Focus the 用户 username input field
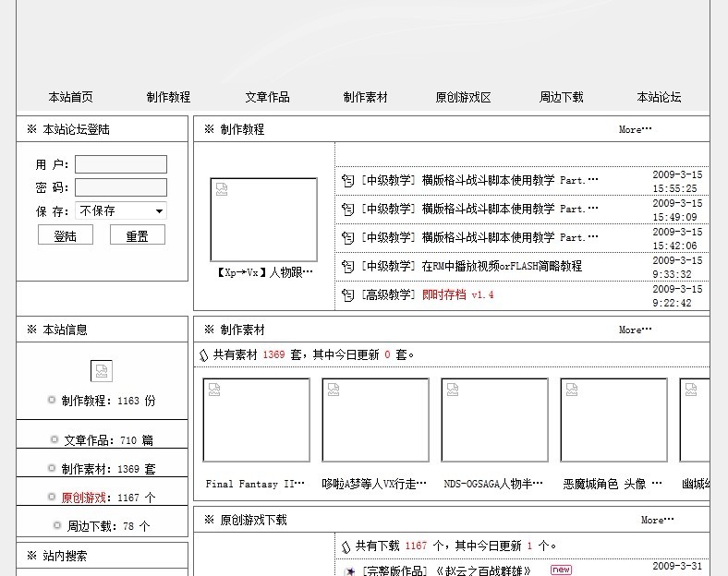728x576 pixels. click(x=121, y=164)
